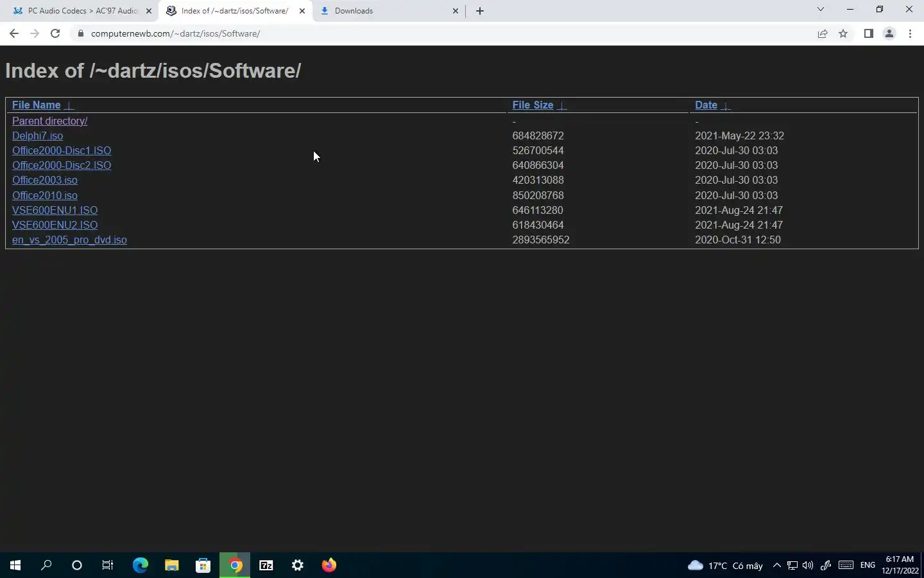Open touch keyboard tray icon
Screen dimensions: 924x578
[x=846, y=565]
